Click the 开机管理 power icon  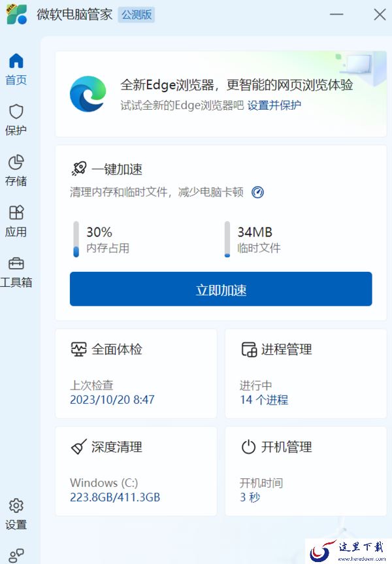pos(248,447)
